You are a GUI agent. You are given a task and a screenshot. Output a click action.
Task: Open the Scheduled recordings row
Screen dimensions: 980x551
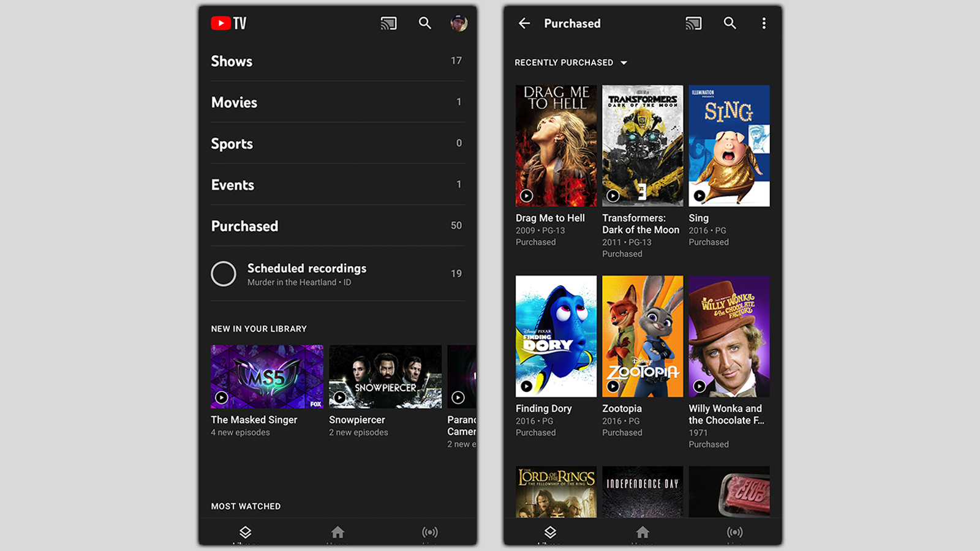click(x=337, y=274)
